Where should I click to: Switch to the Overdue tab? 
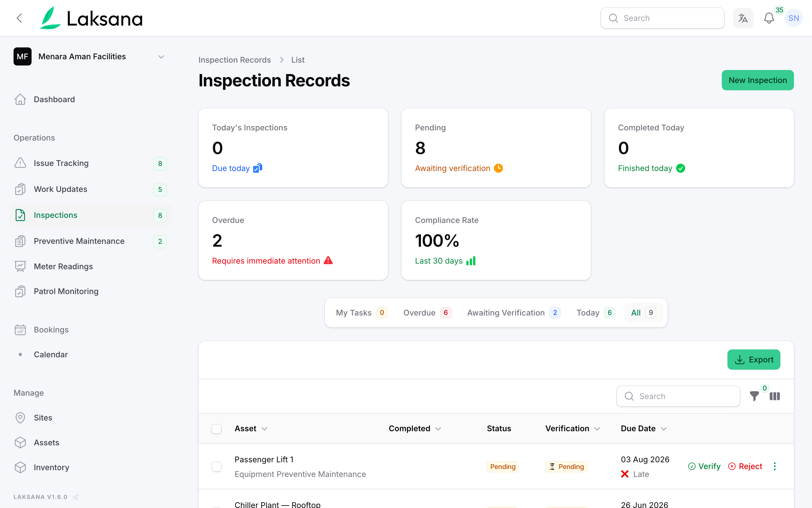click(x=427, y=313)
